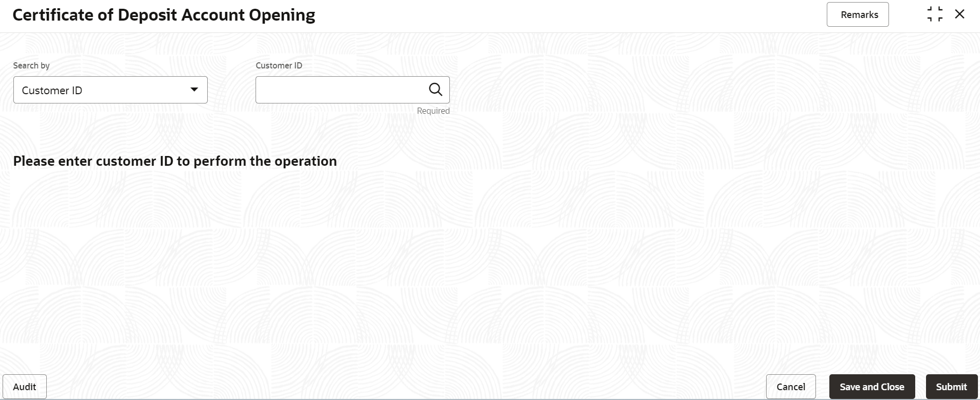Click Save and Close
Image resolution: width=980 pixels, height=400 pixels.
click(x=872, y=387)
